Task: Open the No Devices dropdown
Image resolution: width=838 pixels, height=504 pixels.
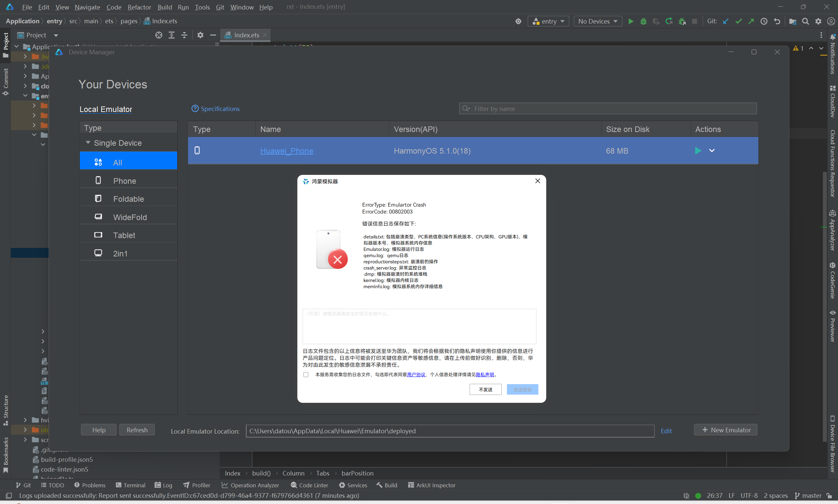Action: click(x=598, y=21)
